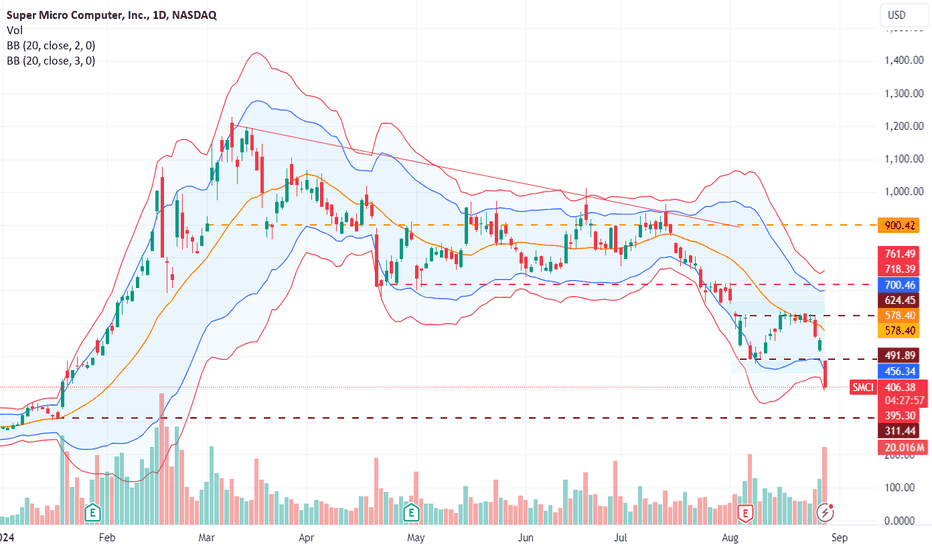Click the 1,200.00 price axis value

pos(903,126)
